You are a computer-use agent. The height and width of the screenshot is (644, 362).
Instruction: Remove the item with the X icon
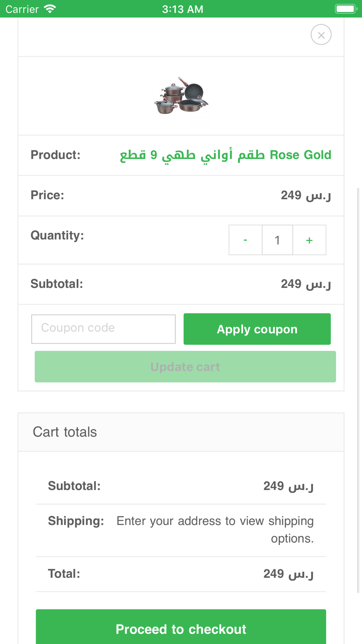321,35
